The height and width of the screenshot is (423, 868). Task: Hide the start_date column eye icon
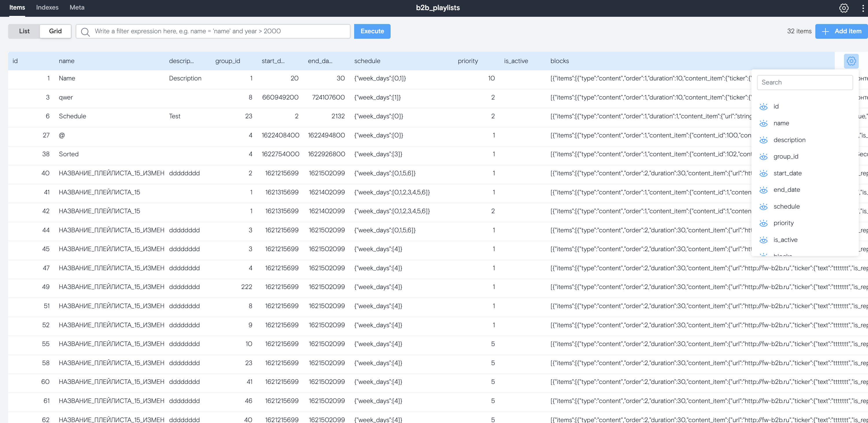[x=764, y=174]
